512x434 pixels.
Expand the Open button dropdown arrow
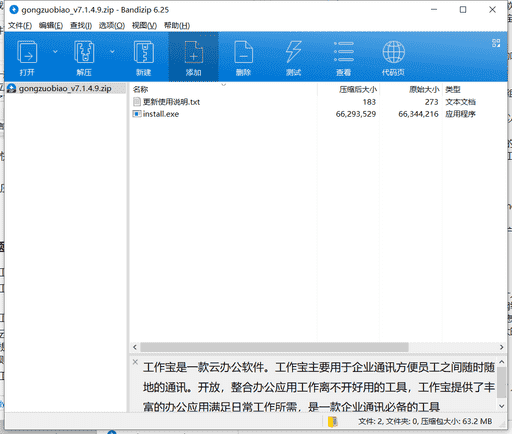55,52
